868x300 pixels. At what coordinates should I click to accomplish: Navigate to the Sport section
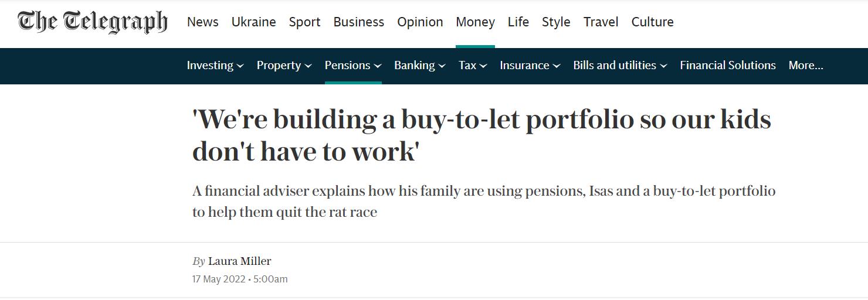point(304,22)
